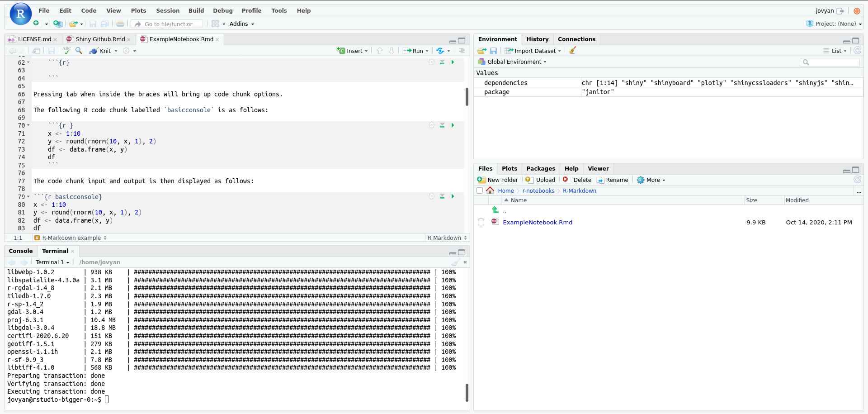Screen dimensions: 868x414
Task: Click the create project icon
Action: (57, 24)
